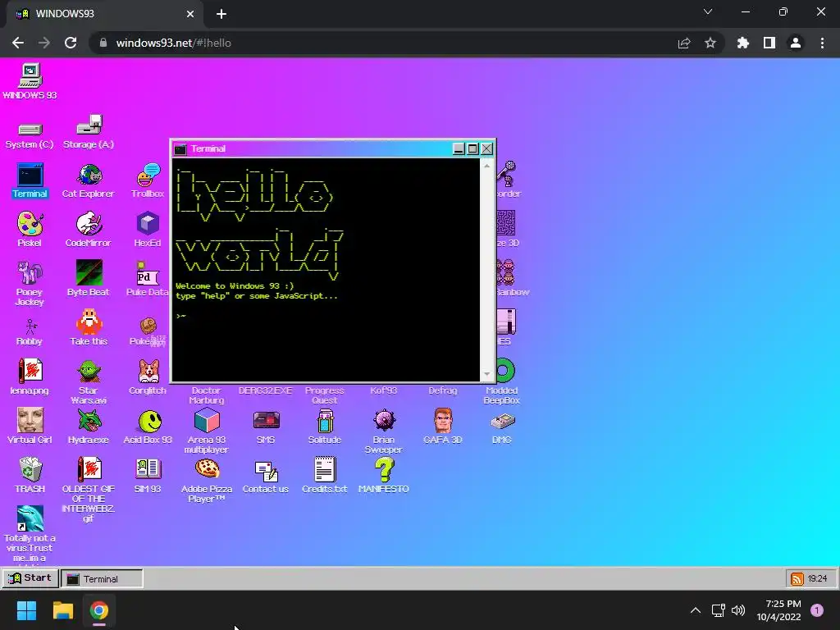Open the Credits.txt file icon

tap(325, 470)
